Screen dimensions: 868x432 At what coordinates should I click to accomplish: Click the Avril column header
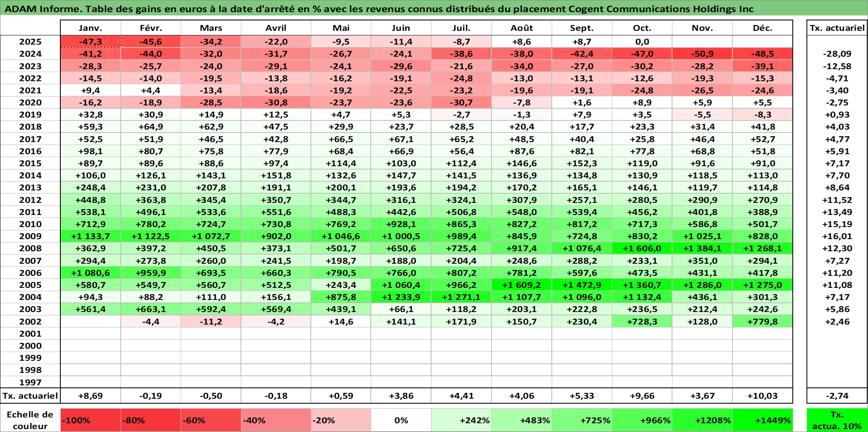pyautogui.click(x=276, y=28)
